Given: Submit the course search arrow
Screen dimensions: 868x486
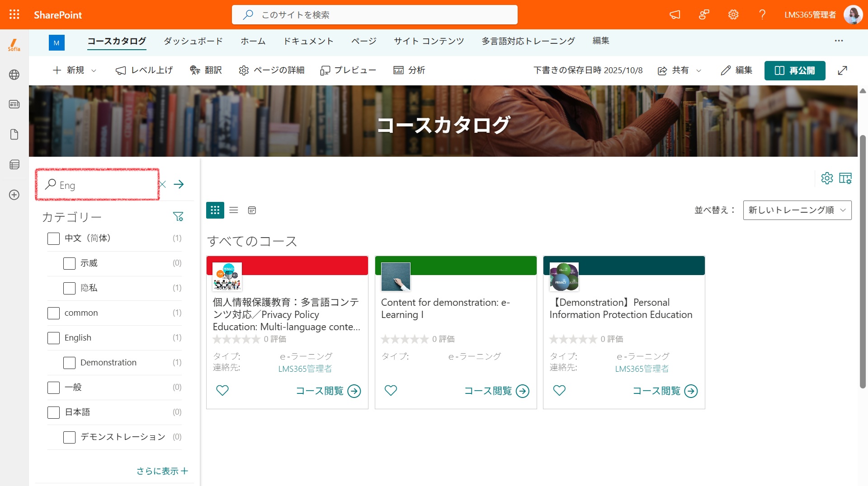Looking at the screenshot, I should (179, 184).
